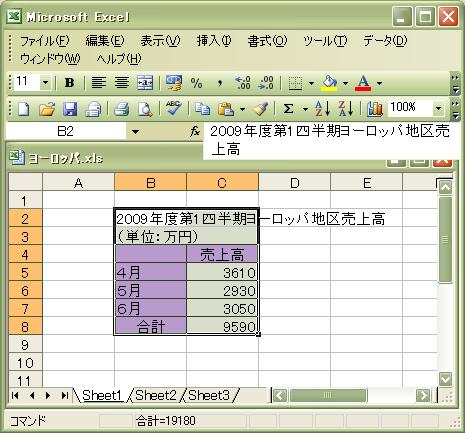Select the Format Painter brush icon
The height and width of the screenshot is (433, 465).
pyautogui.click(x=261, y=109)
